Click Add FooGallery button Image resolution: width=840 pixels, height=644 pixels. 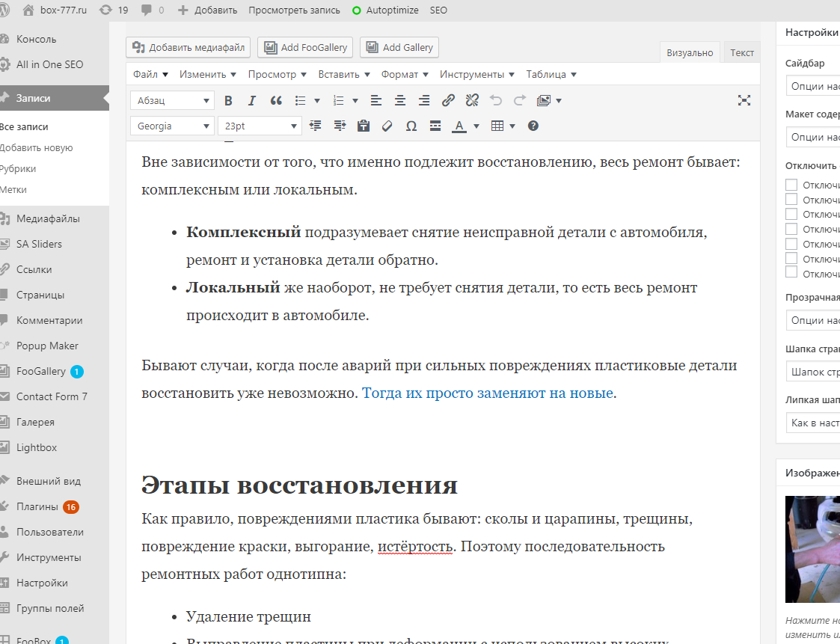tap(305, 47)
